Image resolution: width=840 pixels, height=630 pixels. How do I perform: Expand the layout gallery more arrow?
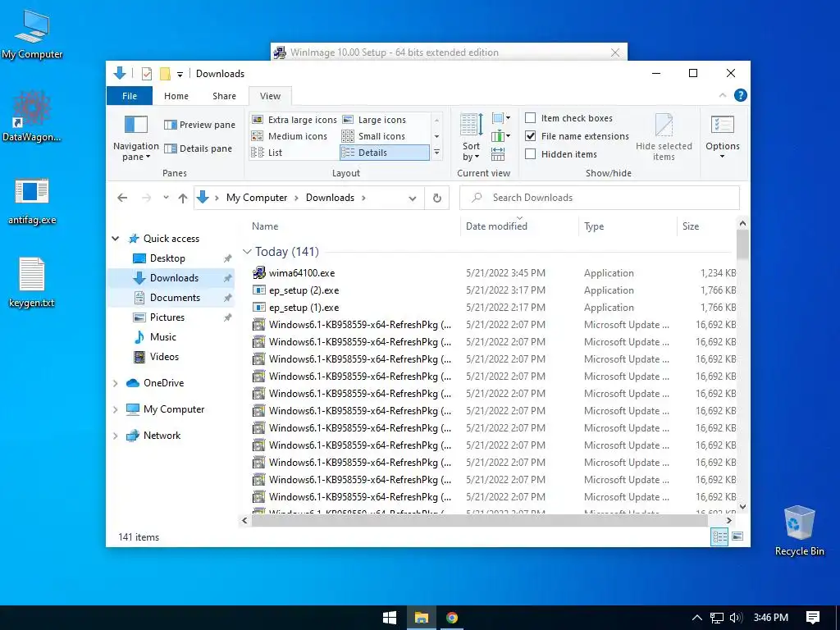coord(437,153)
